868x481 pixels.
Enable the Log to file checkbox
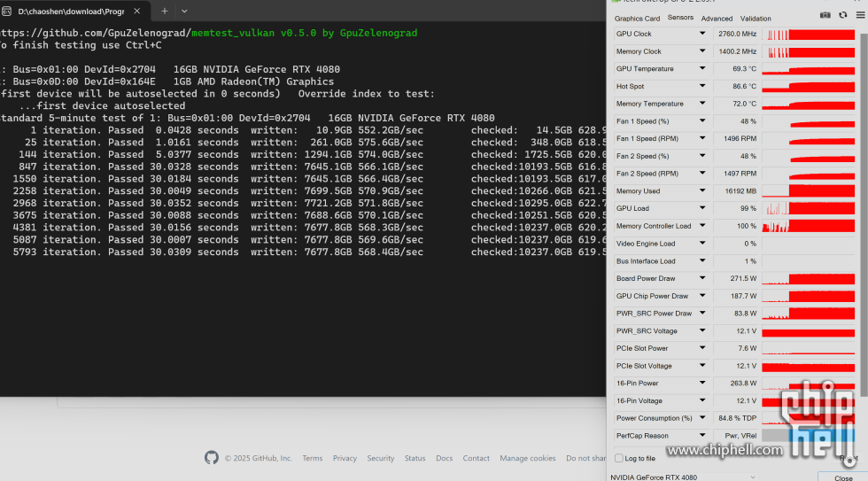[619, 458]
